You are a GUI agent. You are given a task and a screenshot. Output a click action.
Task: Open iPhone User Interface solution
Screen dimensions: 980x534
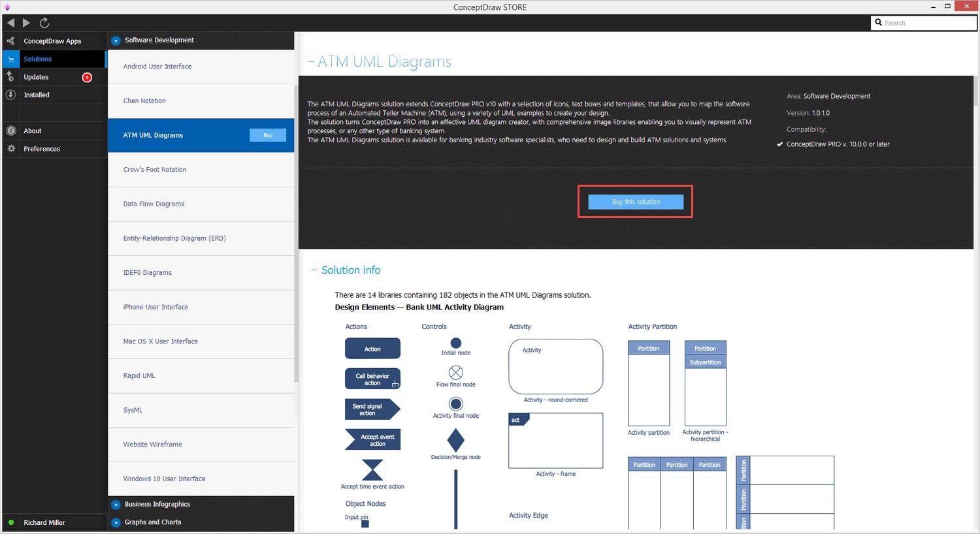pos(201,307)
